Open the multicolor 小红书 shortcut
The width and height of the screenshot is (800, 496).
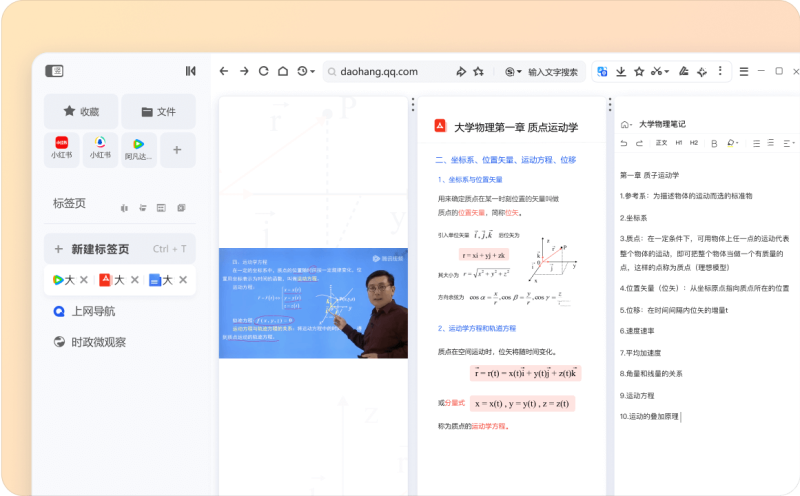(x=100, y=150)
